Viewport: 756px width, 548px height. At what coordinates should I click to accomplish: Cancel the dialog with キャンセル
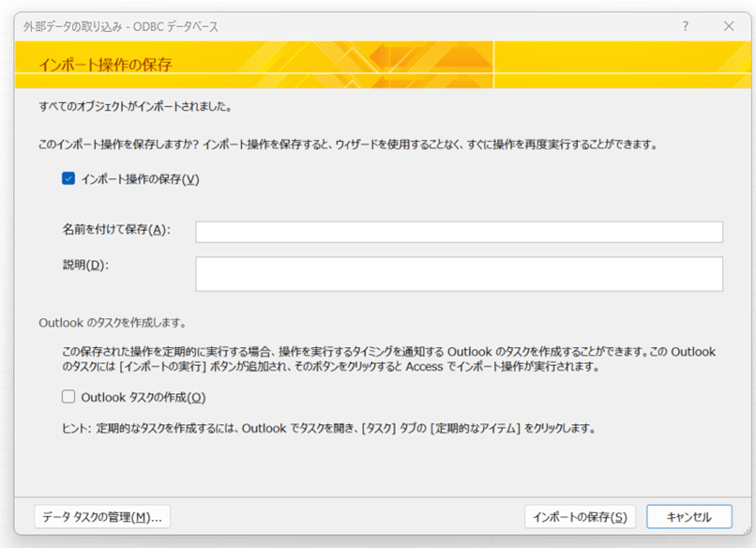(x=689, y=517)
